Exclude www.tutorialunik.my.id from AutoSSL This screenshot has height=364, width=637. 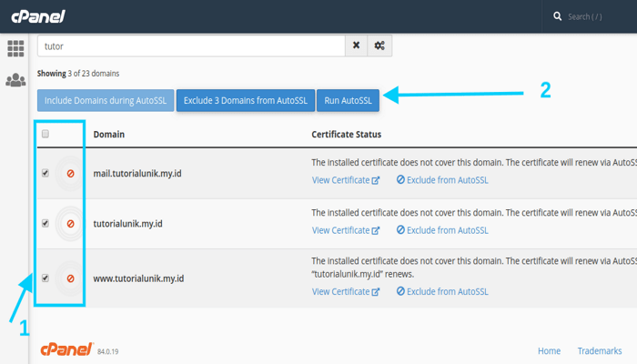pos(442,292)
